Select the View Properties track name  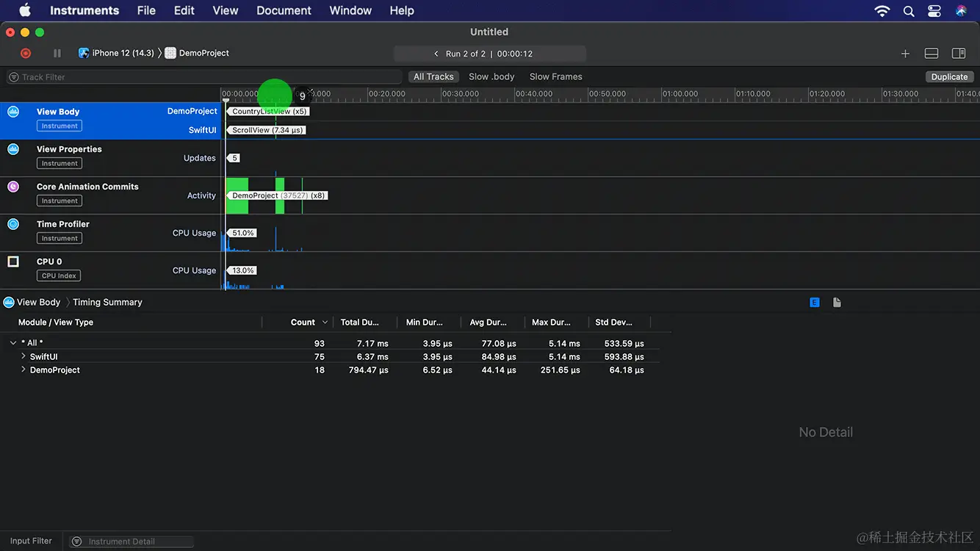point(69,149)
